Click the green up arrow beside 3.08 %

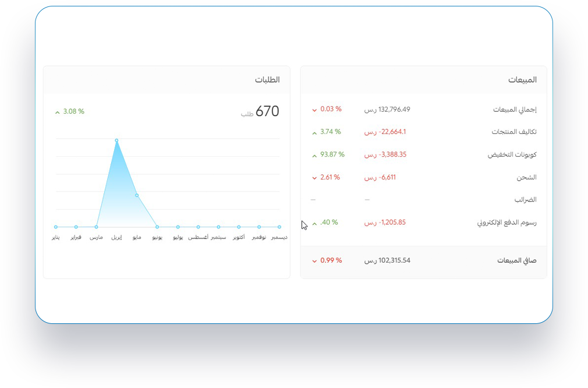click(57, 112)
